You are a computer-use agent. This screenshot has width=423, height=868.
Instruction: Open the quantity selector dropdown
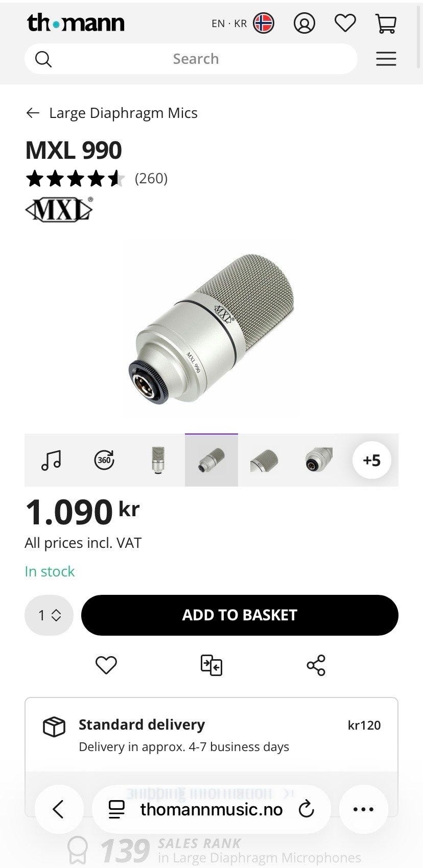[49, 615]
